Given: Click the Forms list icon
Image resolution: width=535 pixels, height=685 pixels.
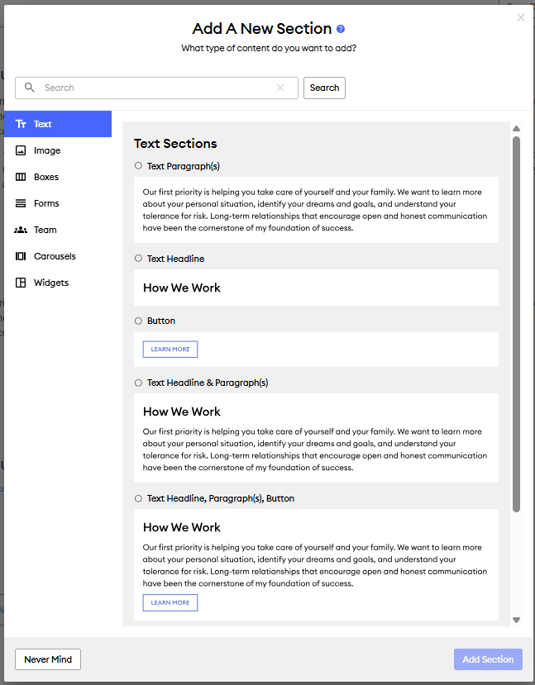Looking at the screenshot, I should 21,203.
